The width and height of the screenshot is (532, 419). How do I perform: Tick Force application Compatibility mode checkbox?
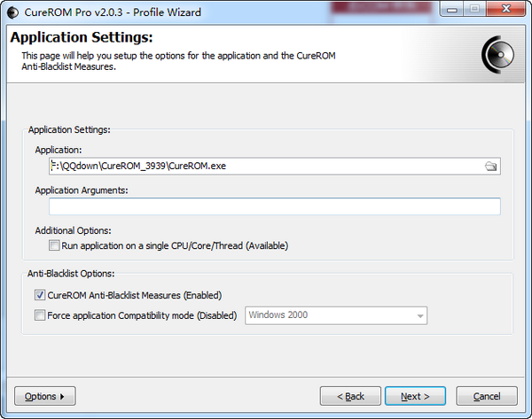coord(40,315)
